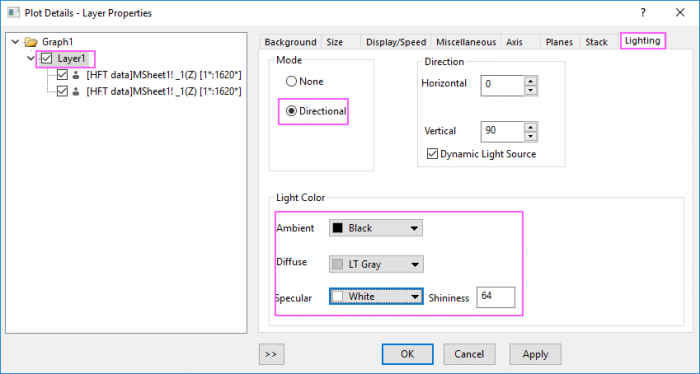Image resolution: width=700 pixels, height=374 pixels.
Task: Select the first [HFT data]MSheet1! _1(Z) row
Action: pos(164,75)
